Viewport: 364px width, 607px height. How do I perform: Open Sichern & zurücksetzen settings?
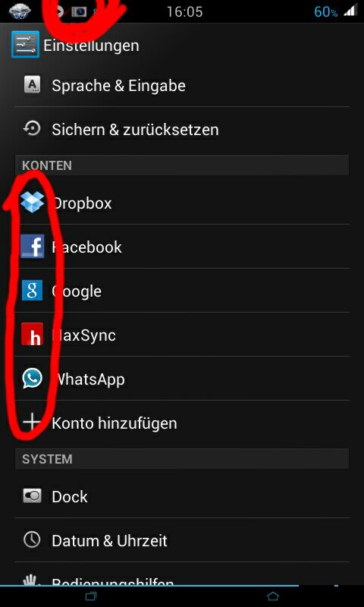182,129
